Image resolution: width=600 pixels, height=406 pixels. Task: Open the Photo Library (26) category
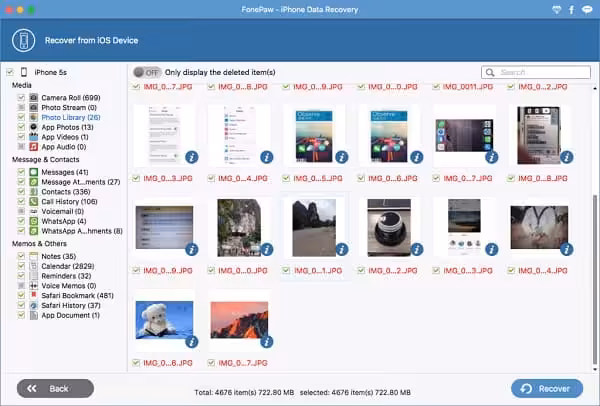coord(71,117)
